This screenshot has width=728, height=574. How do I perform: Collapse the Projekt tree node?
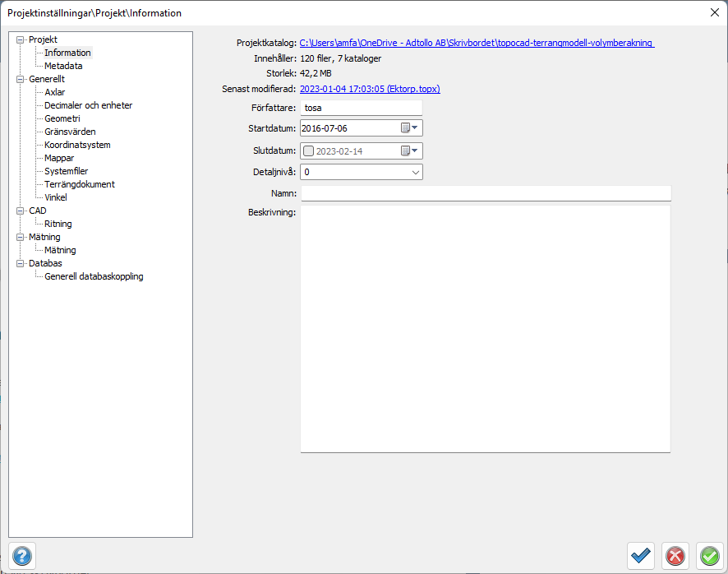click(21, 39)
